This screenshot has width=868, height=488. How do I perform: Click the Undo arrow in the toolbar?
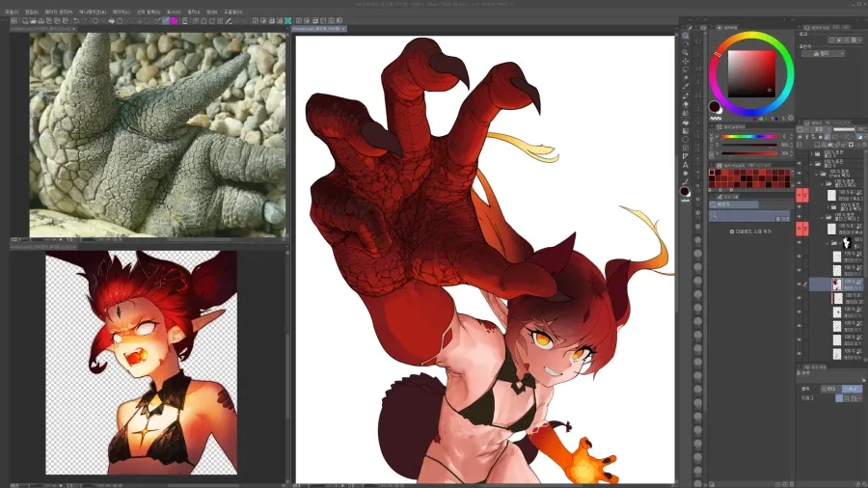coord(76,21)
